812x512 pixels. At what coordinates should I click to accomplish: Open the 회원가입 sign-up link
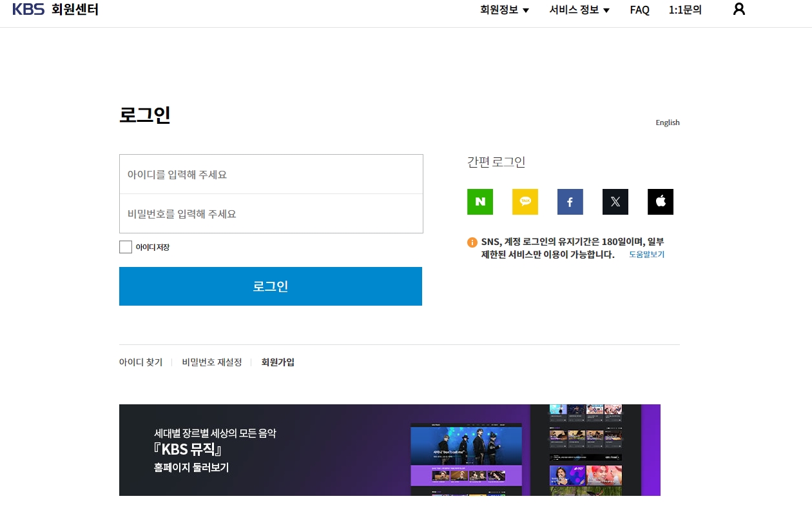[x=278, y=362]
